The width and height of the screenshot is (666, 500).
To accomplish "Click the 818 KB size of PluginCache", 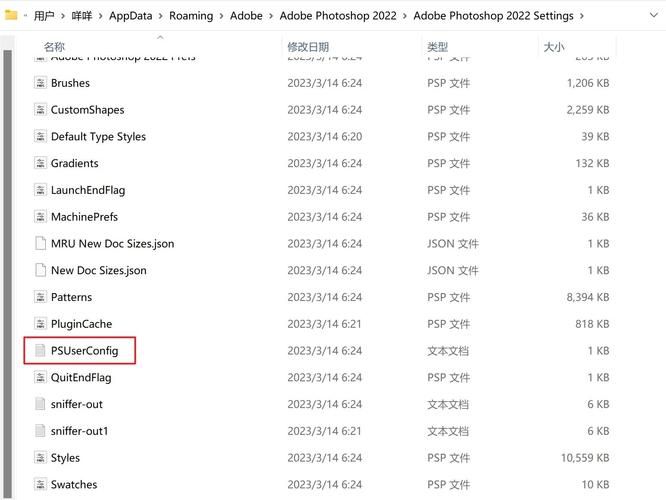I will [593, 324].
